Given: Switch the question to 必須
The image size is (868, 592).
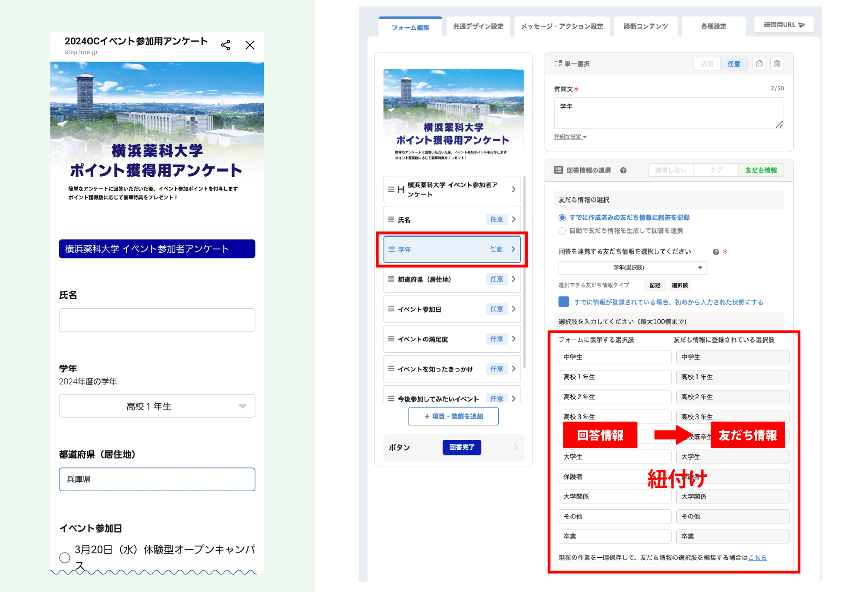Looking at the screenshot, I should (x=707, y=64).
